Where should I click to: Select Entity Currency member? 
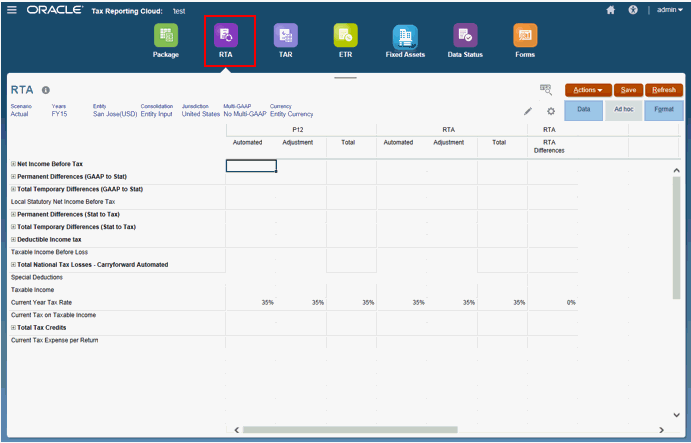point(292,114)
